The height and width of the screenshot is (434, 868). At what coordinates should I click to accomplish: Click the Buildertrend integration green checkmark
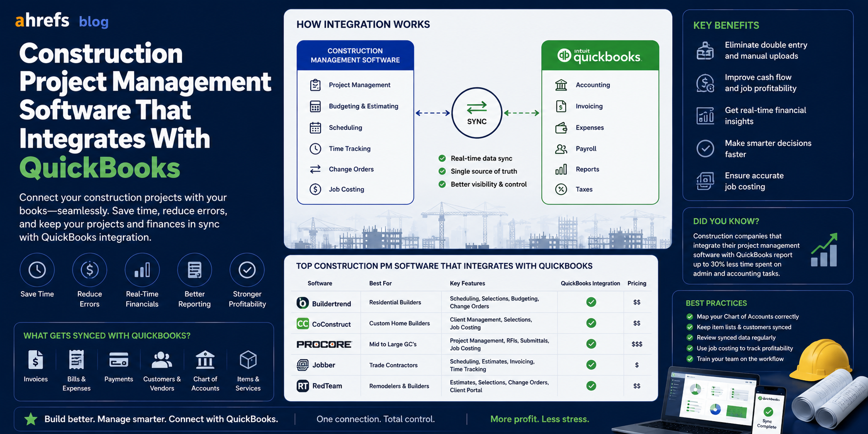591,302
